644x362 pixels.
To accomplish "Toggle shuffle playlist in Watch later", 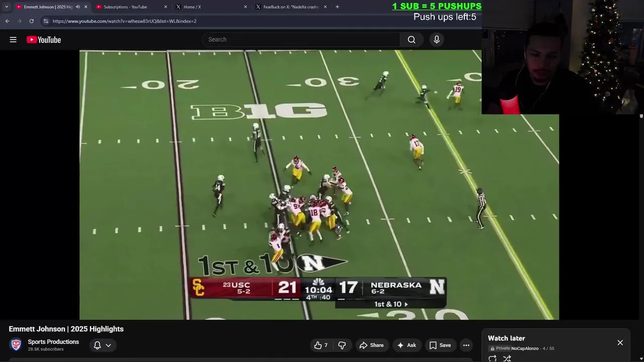I will 507,358.
